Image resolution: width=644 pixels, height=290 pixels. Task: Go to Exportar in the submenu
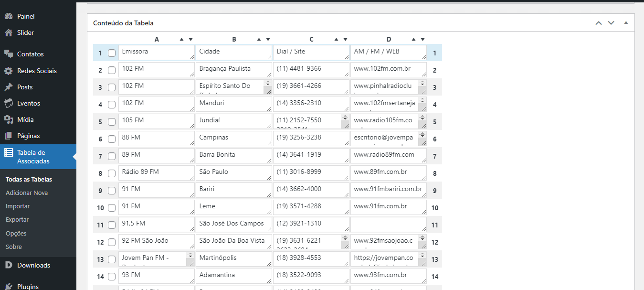(x=17, y=219)
